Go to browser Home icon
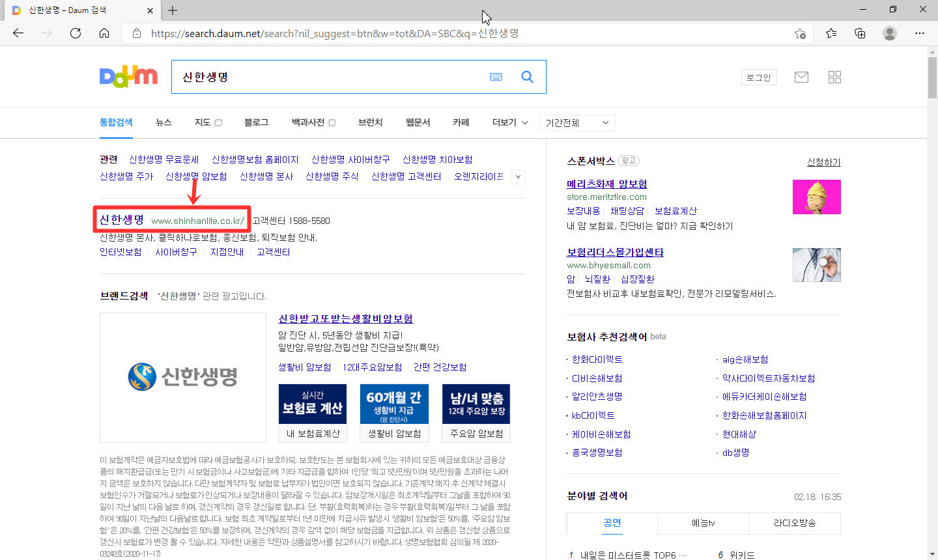Viewport: 938px width, 560px height. pyautogui.click(x=104, y=33)
